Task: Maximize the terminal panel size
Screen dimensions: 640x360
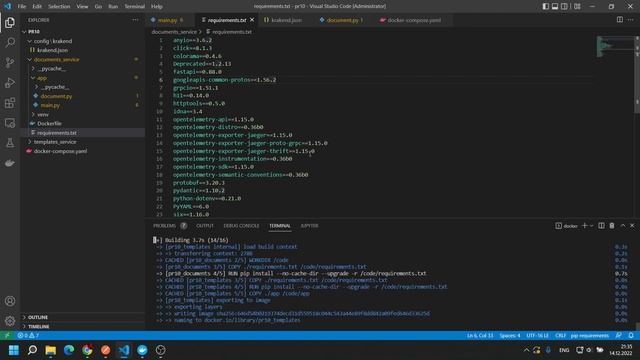Action: click(623, 226)
